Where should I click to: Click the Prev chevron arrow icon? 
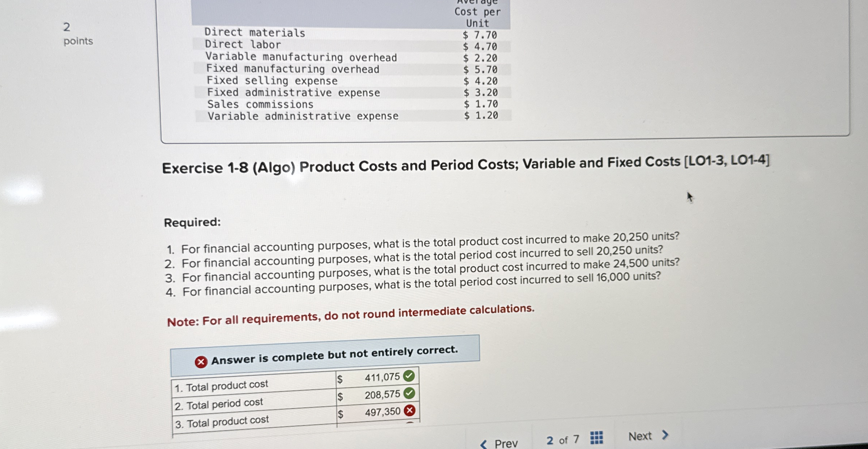(483, 444)
